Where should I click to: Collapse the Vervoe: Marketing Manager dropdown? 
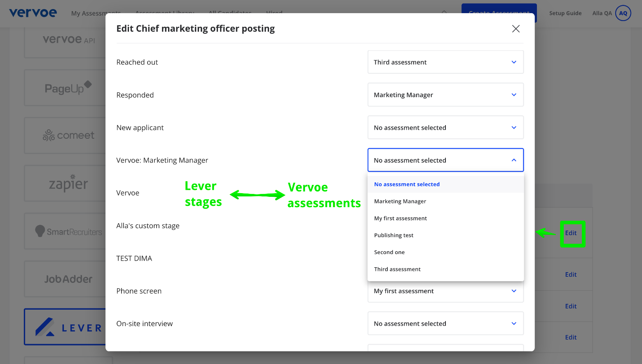pos(445,160)
